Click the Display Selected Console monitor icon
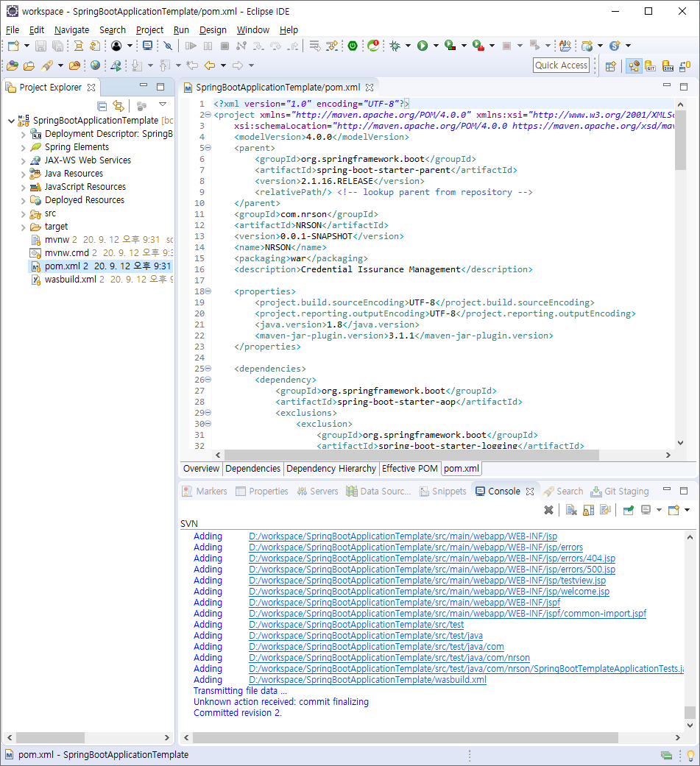Screen dimensions: 700x766 point(646,510)
